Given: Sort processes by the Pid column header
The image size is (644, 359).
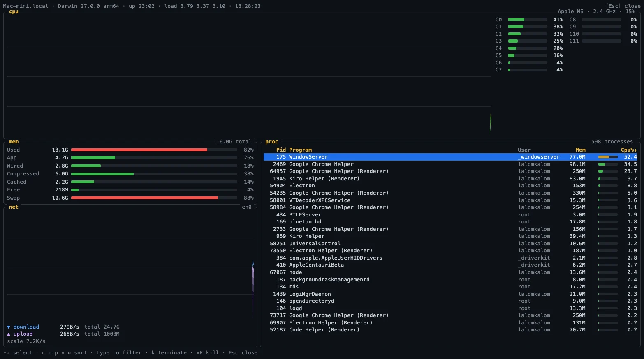Looking at the screenshot, I should [281, 150].
